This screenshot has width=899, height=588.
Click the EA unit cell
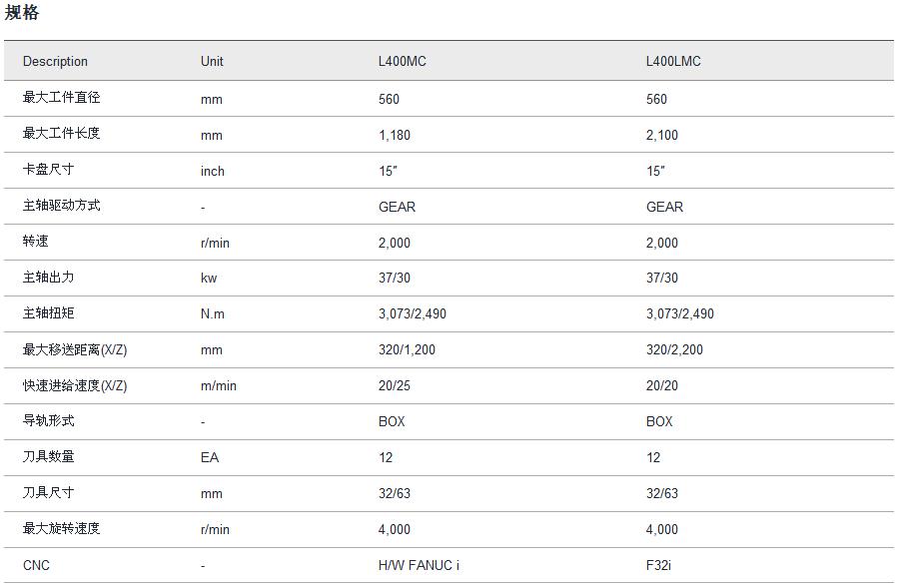210,457
